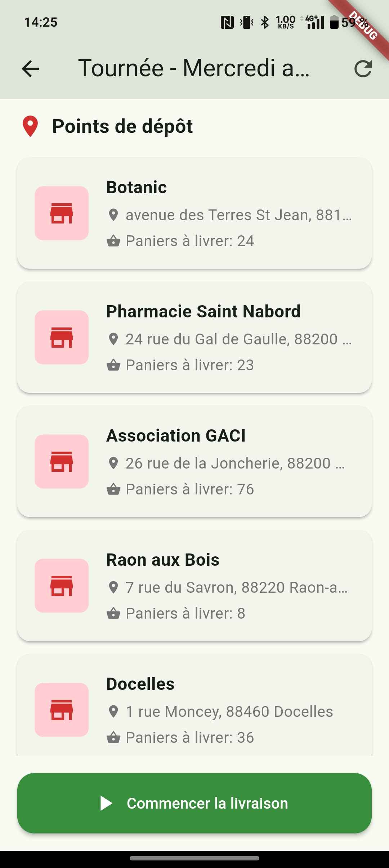The width and height of the screenshot is (389, 868).
Task: Tap the play icon on start button
Action: pos(106,803)
